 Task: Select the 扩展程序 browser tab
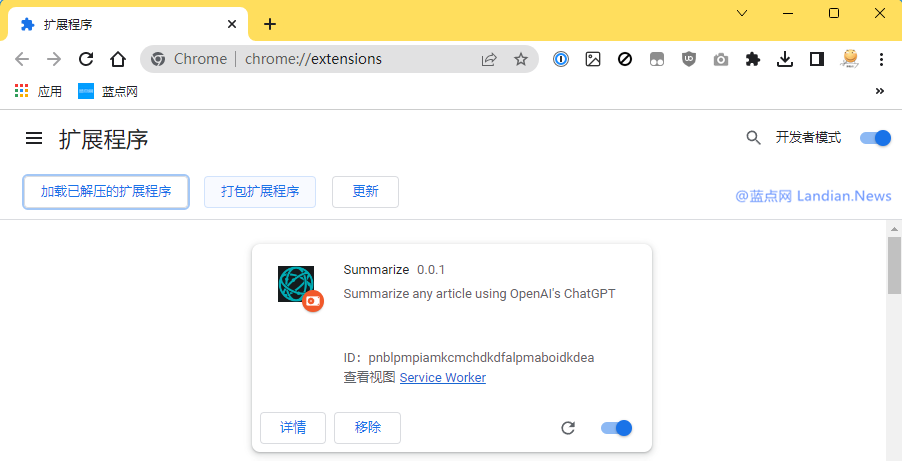120,24
